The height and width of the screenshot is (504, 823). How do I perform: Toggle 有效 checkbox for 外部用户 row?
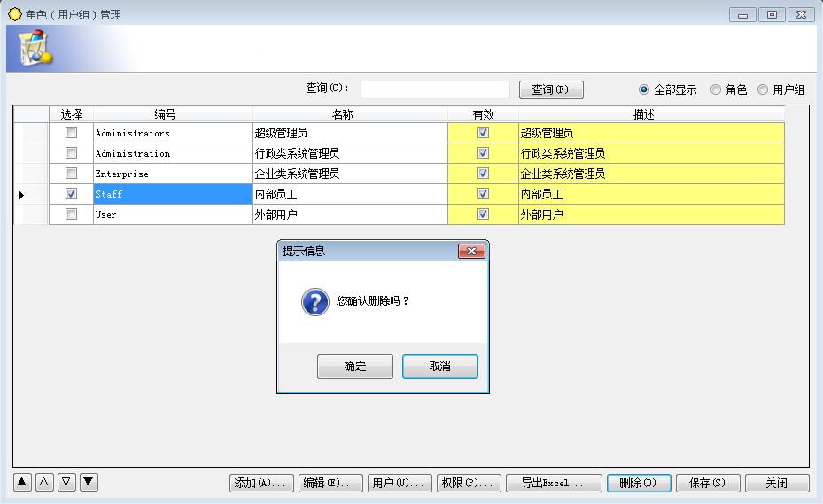pos(484,214)
